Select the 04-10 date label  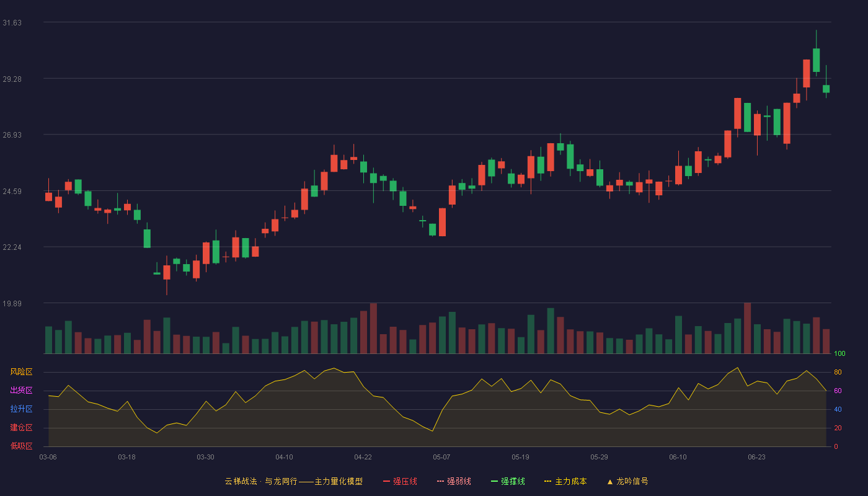284,457
